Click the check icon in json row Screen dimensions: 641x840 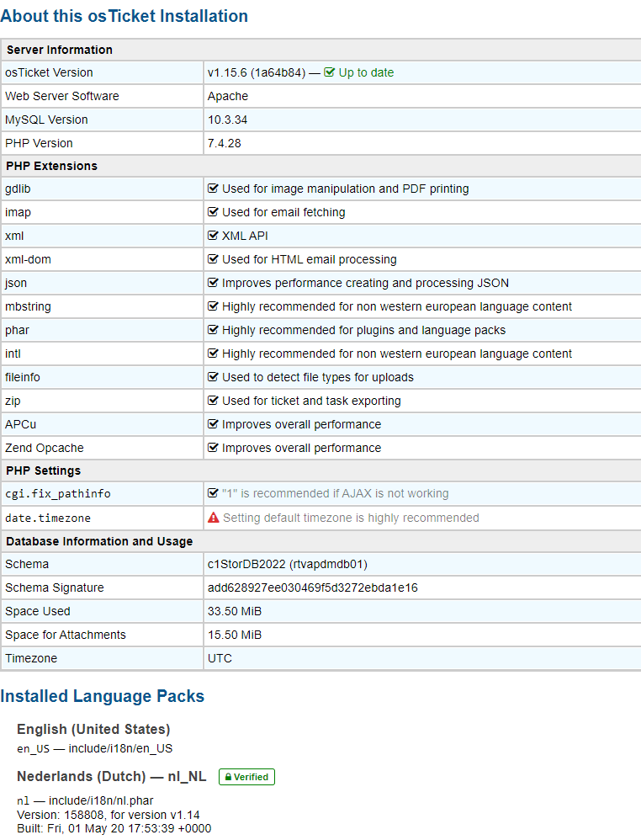(x=213, y=283)
